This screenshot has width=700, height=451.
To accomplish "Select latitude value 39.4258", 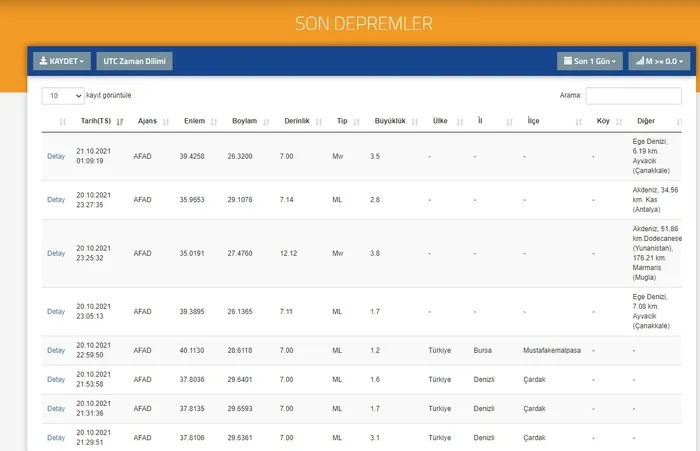I will (x=192, y=156).
